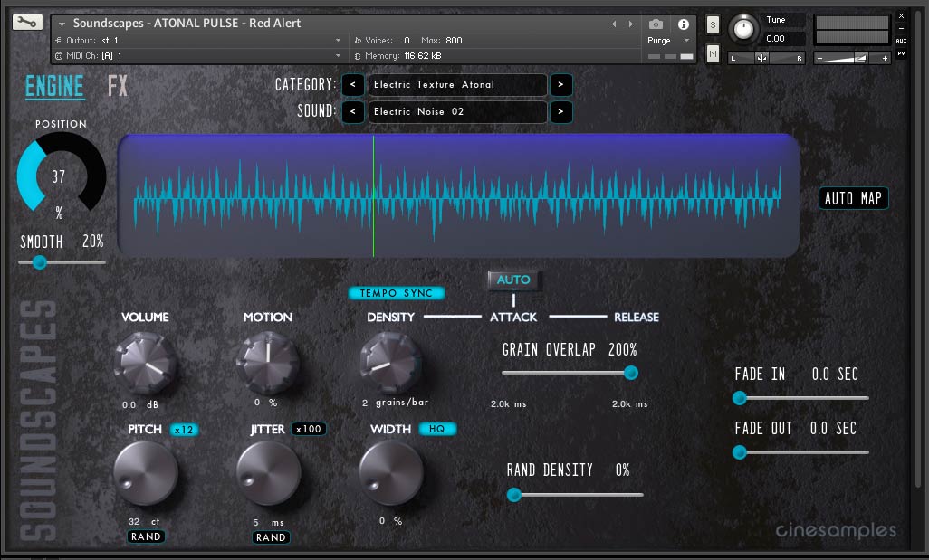Click the camera snapshot icon
Image resolution: width=929 pixels, height=560 pixels.
click(x=656, y=24)
